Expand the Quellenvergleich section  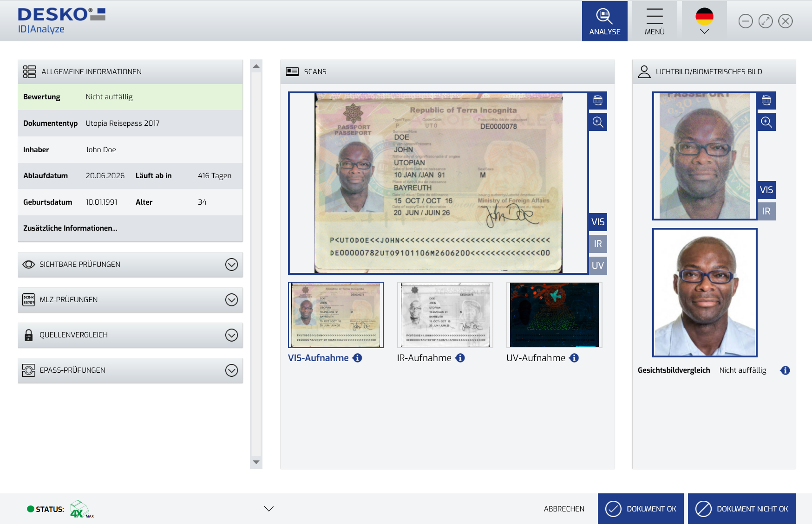click(231, 335)
